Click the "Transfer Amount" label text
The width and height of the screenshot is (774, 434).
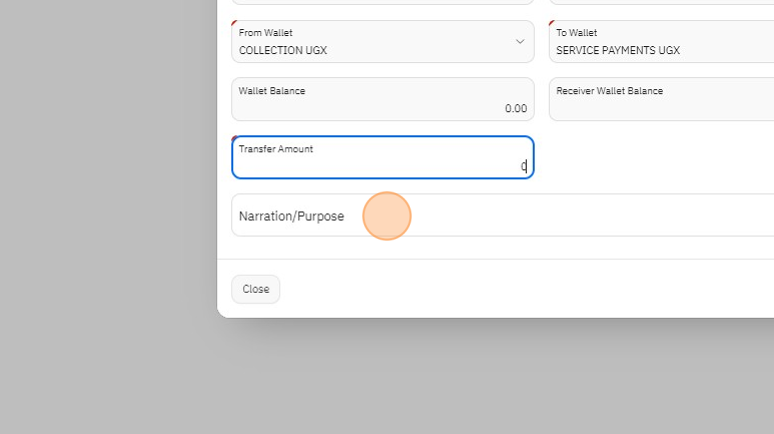tap(276, 149)
